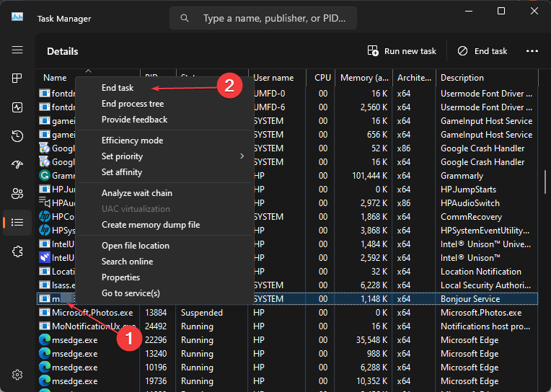Viewport: 551px width, 392px height.
Task: Click lsass process row icon
Action: click(x=44, y=285)
